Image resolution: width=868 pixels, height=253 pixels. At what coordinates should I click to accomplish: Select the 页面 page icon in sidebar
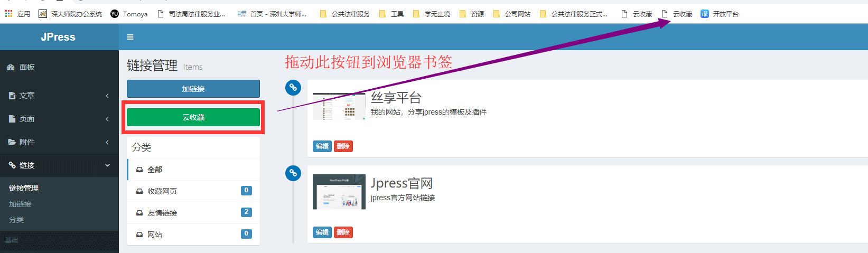12,119
